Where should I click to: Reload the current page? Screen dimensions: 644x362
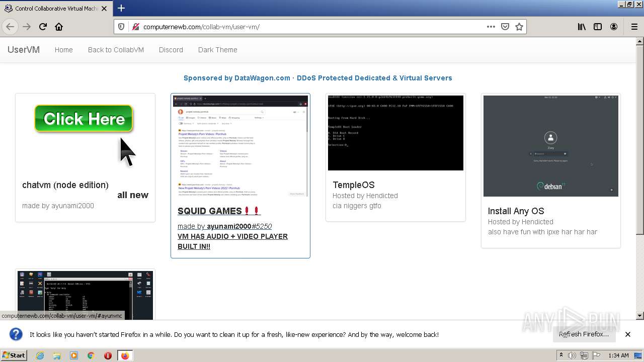43,27
